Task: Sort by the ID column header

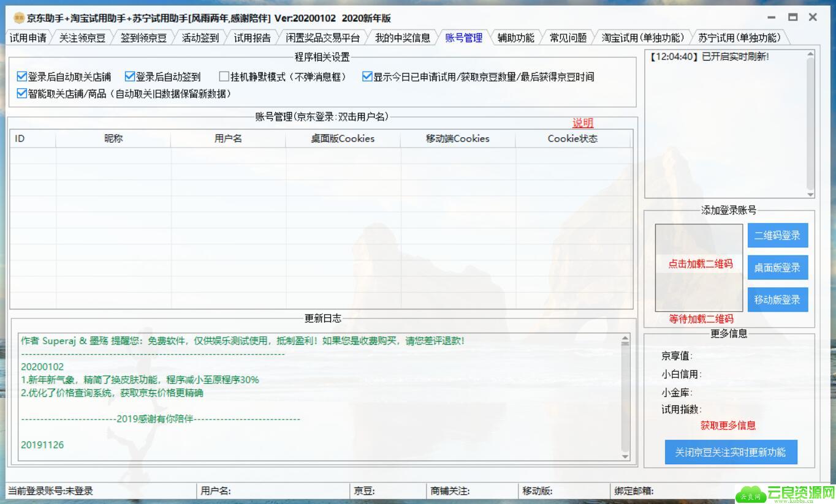Action: click(32, 138)
